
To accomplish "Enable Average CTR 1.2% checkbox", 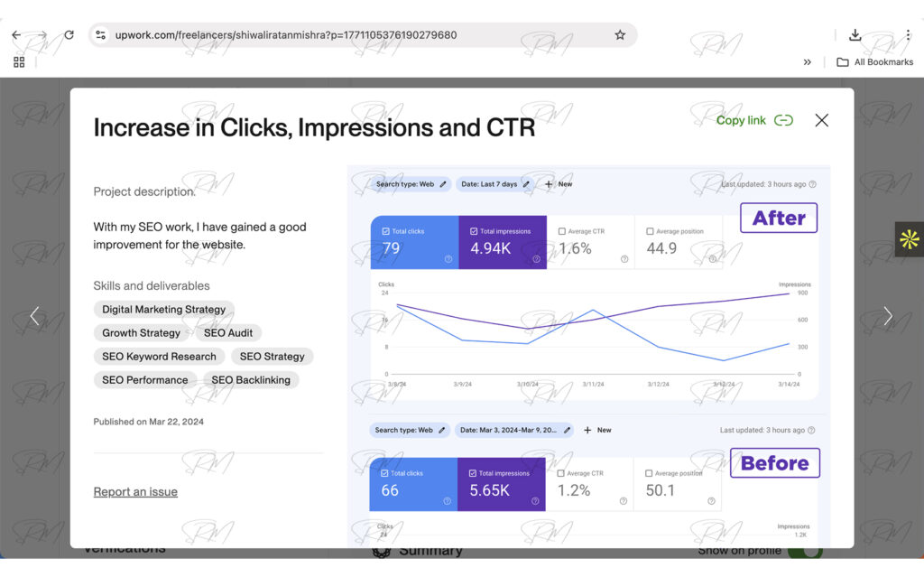I will coord(560,473).
